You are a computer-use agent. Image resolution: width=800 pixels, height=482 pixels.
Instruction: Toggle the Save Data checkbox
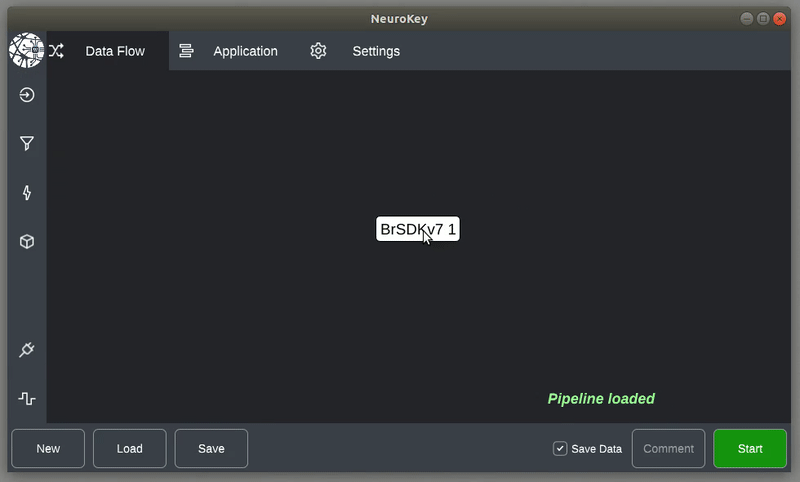tap(560, 449)
